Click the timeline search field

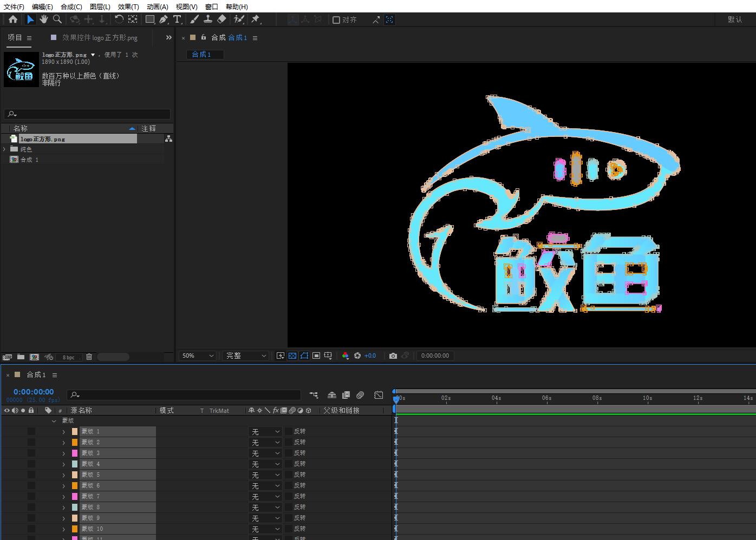pyautogui.click(x=184, y=395)
